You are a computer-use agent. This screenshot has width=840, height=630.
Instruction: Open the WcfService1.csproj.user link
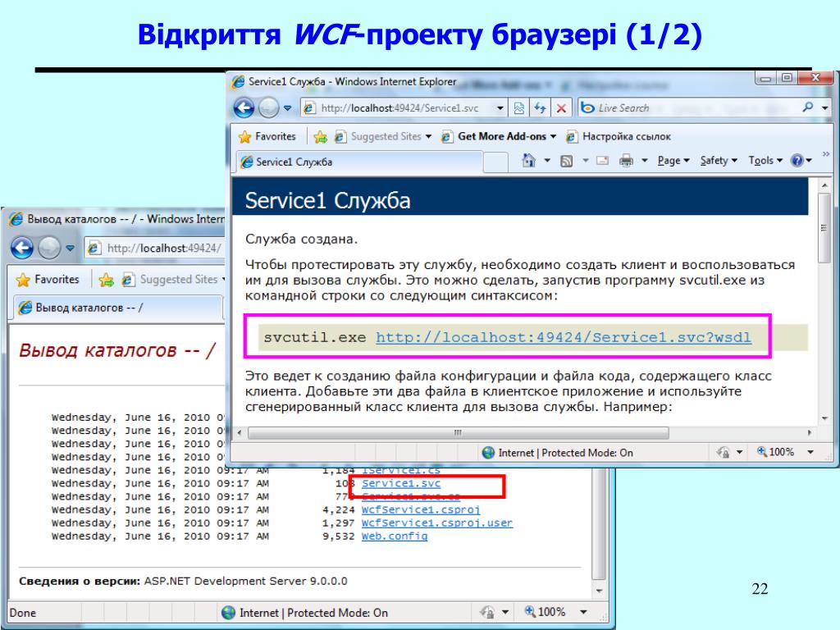[x=437, y=523]
